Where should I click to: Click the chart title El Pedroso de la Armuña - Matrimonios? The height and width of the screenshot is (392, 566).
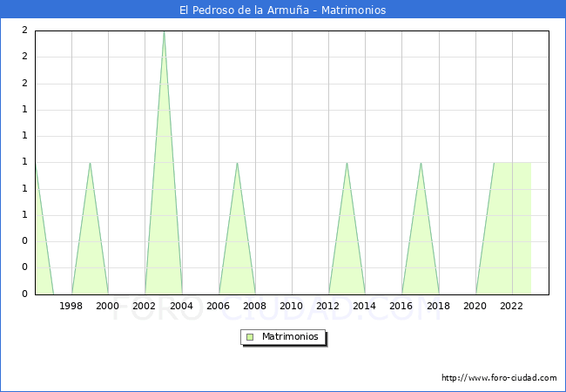283,10
